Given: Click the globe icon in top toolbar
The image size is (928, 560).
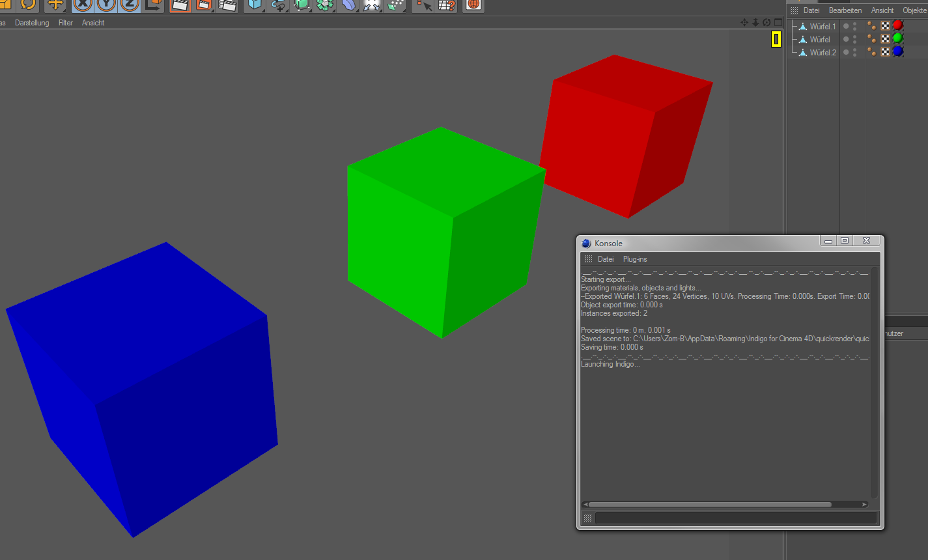Looking at the screenshot, I should (473, 5).
